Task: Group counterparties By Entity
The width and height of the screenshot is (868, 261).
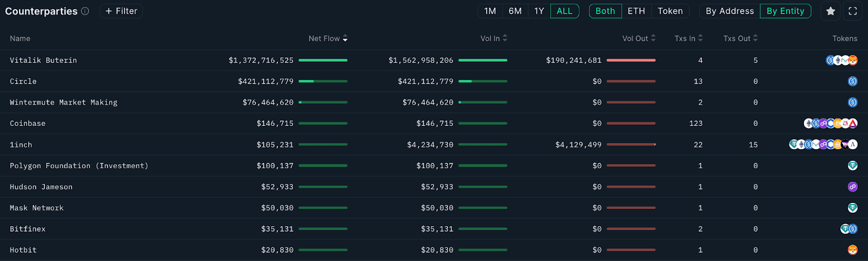Action: [786, 11]
